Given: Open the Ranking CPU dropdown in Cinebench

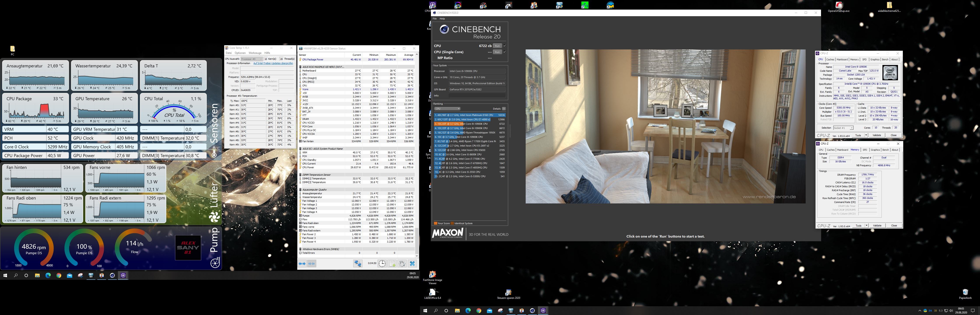Looking at the screenshot, I should pos(447,109).
